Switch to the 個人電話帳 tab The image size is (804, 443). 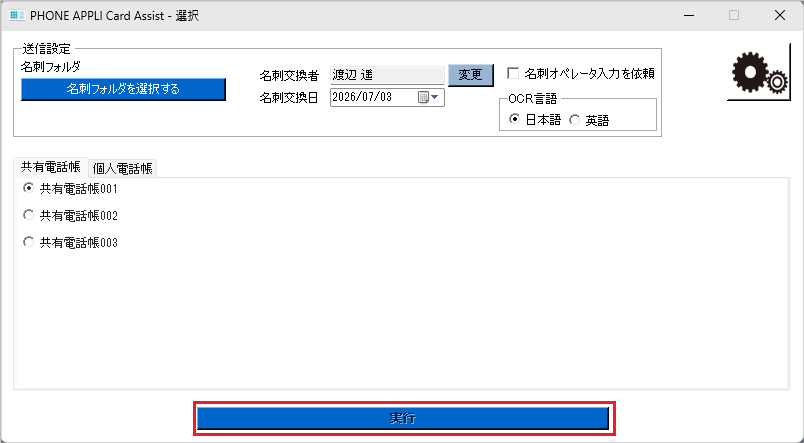(123, 169)
